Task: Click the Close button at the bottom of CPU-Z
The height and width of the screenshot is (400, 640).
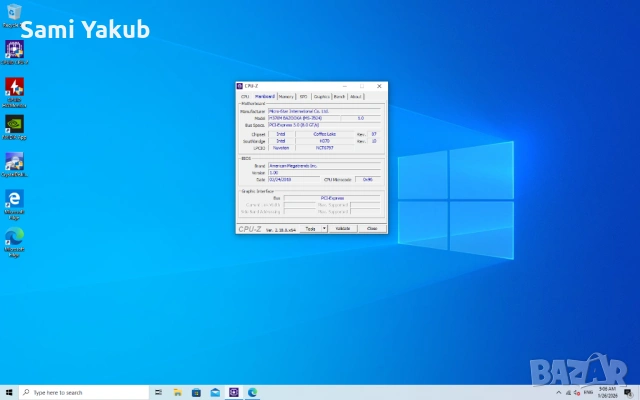Action: click(x=371, y=229)
